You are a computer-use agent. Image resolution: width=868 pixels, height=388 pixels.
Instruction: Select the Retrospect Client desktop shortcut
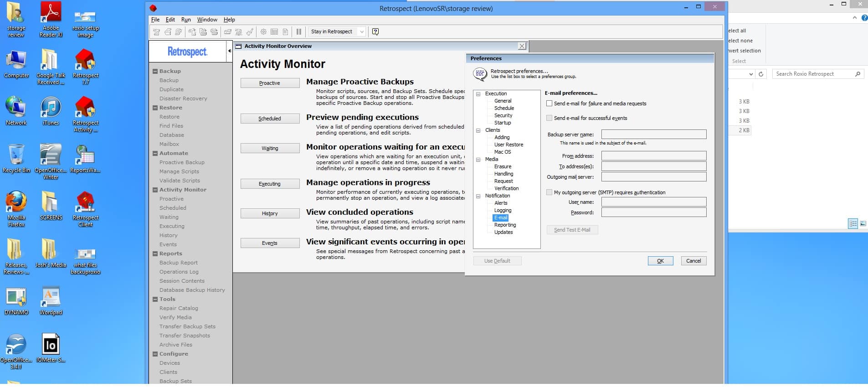pos(86,209)
